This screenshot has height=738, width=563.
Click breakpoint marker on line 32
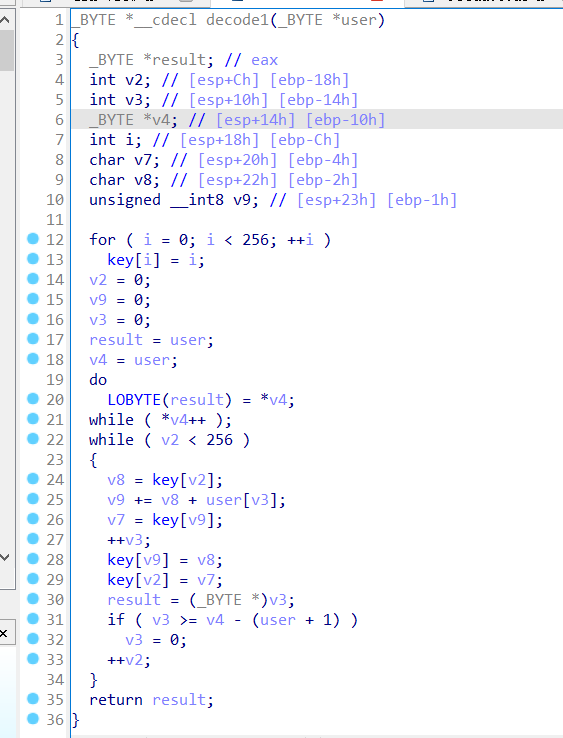(33, 639)
